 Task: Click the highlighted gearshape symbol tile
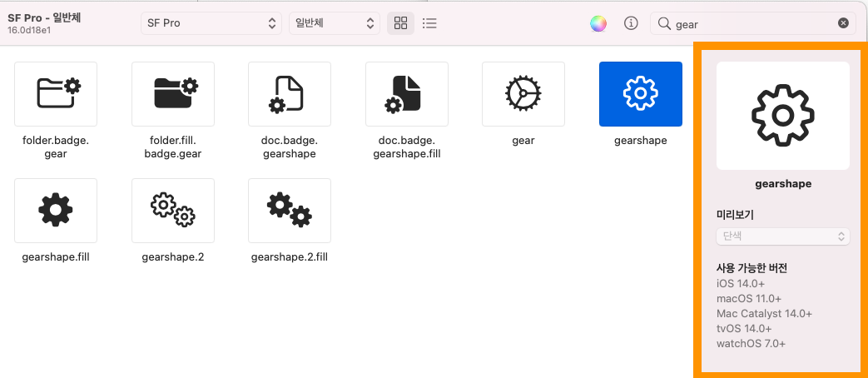click(x=641, y=93)
